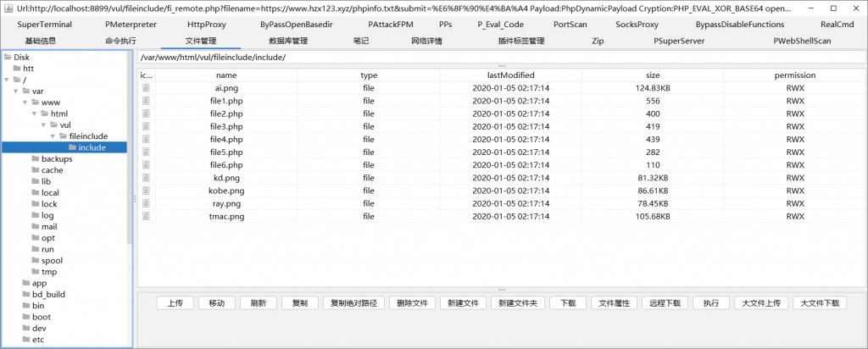Viewport: 868px width, 349px height.
Task: Collapse the www folder node
Action: coord(25,102)
